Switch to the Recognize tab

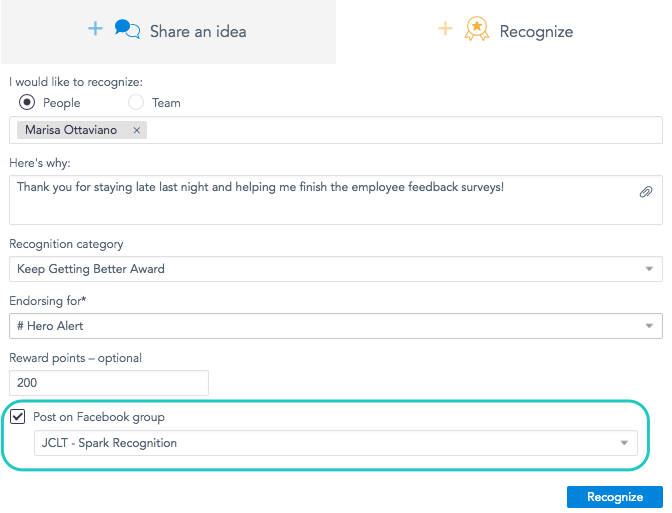point(504,32)
